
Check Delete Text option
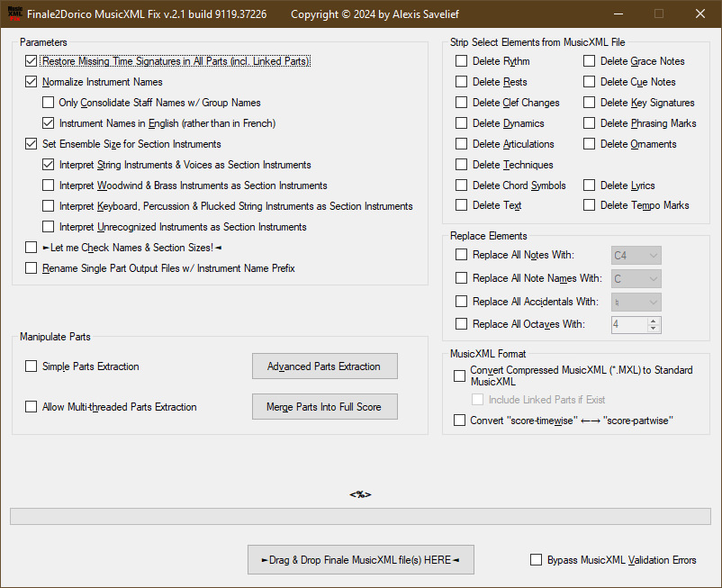[461, 205]
